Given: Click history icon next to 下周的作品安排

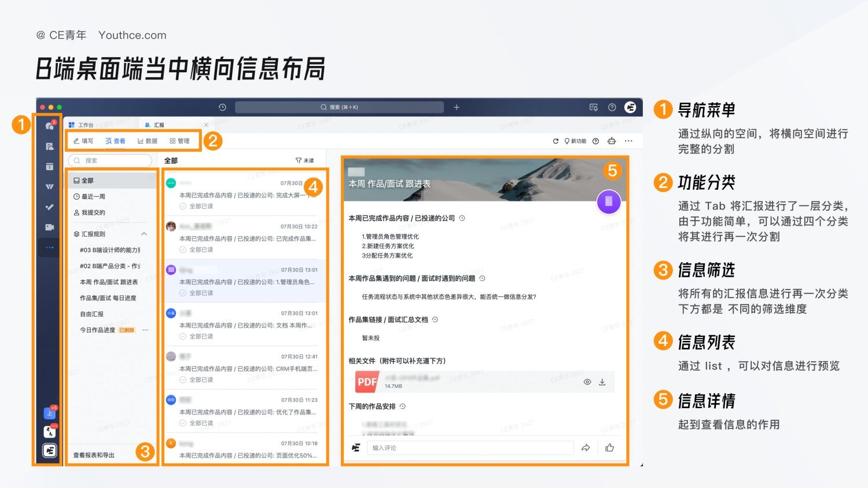Looking at the screenshot, I should (403, 406).
